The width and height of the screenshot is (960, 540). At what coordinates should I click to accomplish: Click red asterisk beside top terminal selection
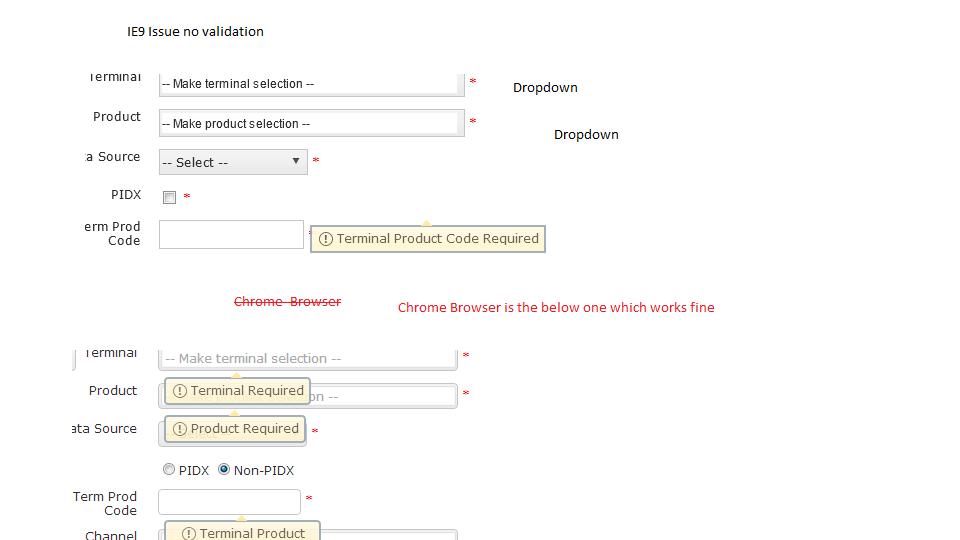pos(473,81)
